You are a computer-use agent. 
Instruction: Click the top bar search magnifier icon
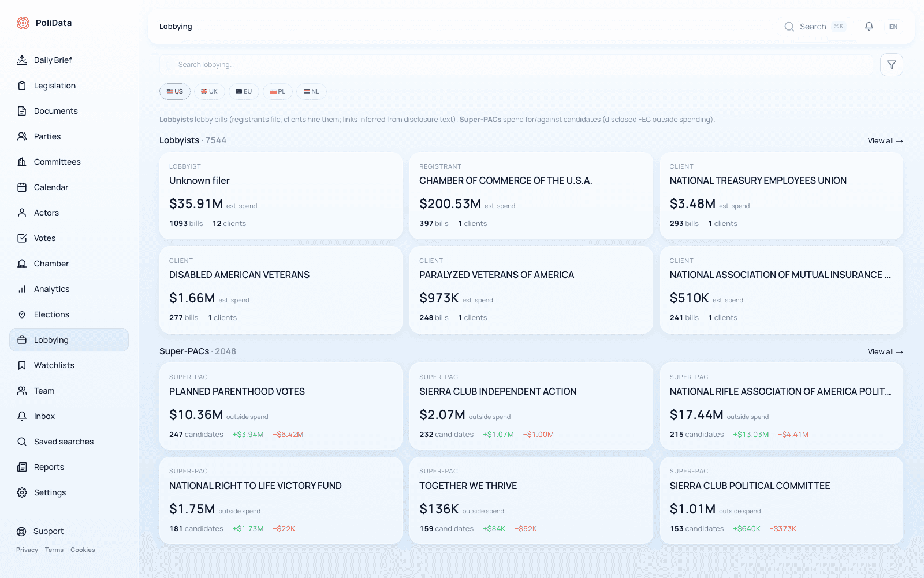tap(789, 27)
